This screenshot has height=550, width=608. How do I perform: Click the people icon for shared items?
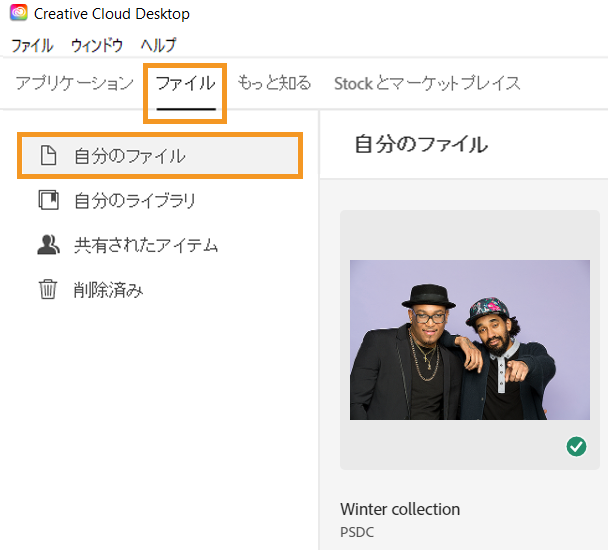pos(48,245)
